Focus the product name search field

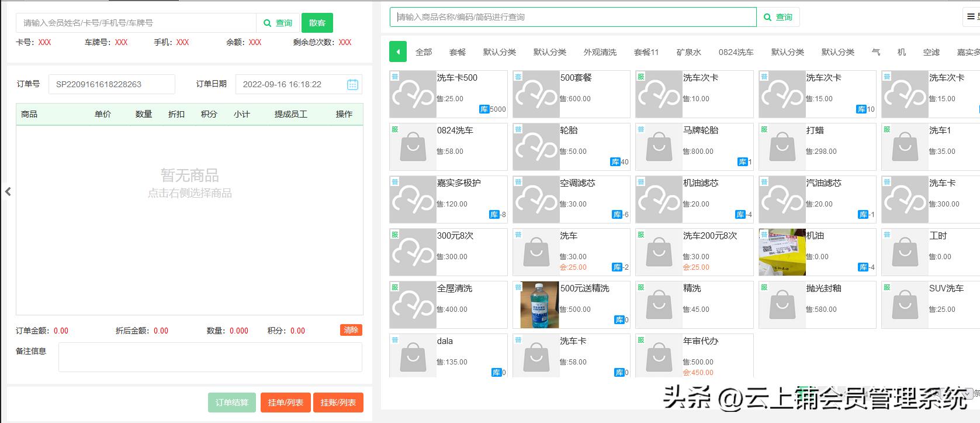click(x=573, y=17)
